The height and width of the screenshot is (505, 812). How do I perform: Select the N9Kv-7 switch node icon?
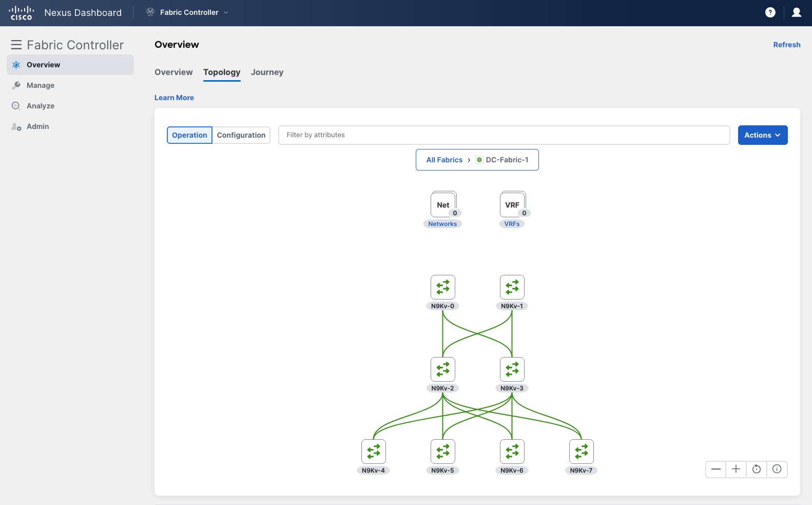click(582, 452)
